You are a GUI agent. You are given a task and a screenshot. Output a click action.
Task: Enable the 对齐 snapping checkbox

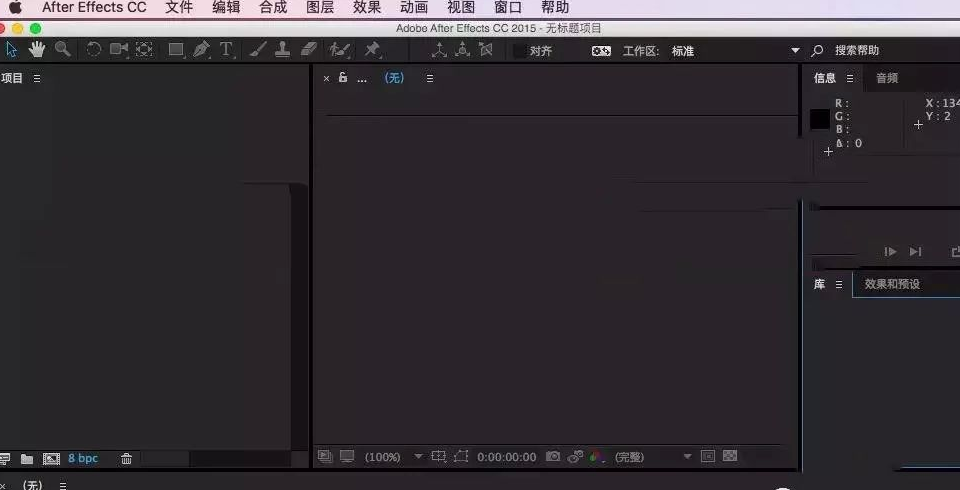point(520,51)
